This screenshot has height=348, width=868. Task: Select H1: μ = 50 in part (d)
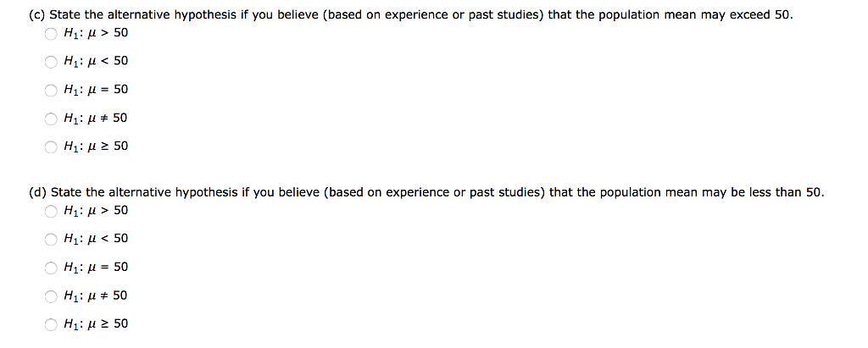click(x=51, y=268)
